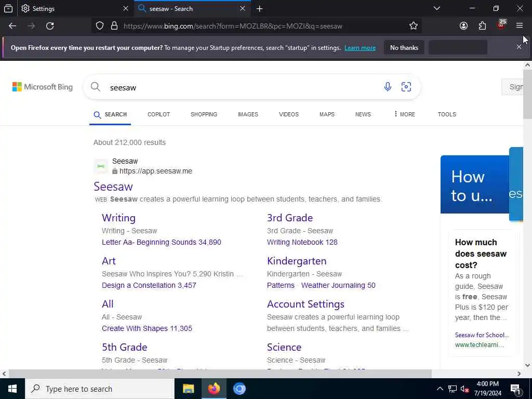This screenshot has height=399, width=532.
Task: Submit search with magnifier icon in search box
Action: 96,87
